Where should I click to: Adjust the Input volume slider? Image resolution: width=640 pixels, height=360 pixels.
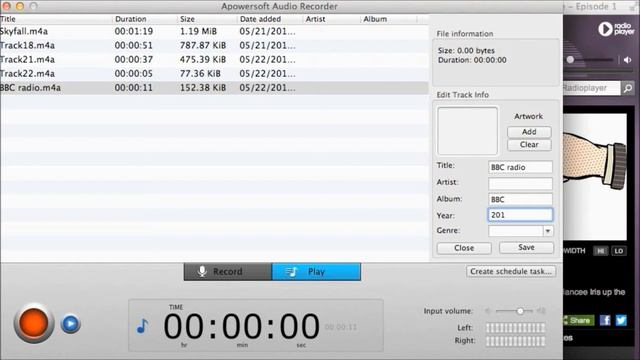(520, 311)
